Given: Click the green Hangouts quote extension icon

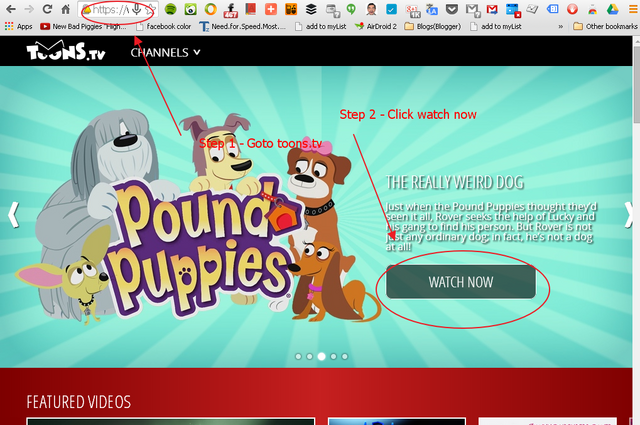Looking at the screenshot, I should pos(351,9).
